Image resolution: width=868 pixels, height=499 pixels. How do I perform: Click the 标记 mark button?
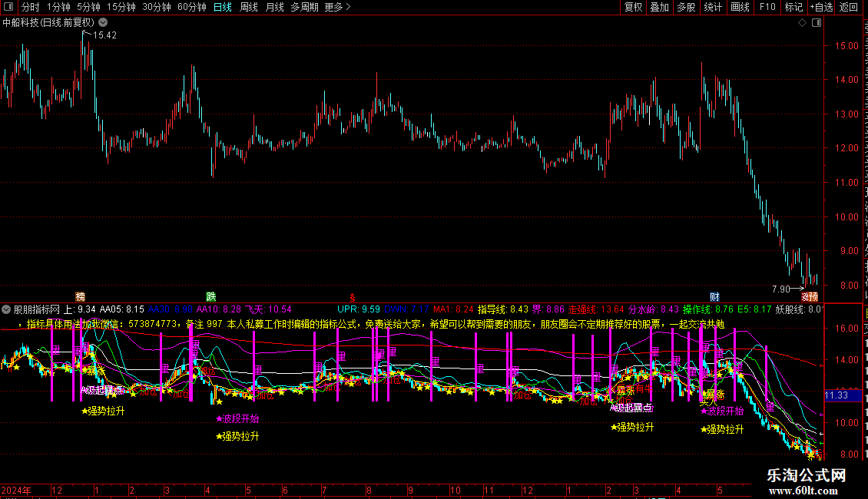793,7
